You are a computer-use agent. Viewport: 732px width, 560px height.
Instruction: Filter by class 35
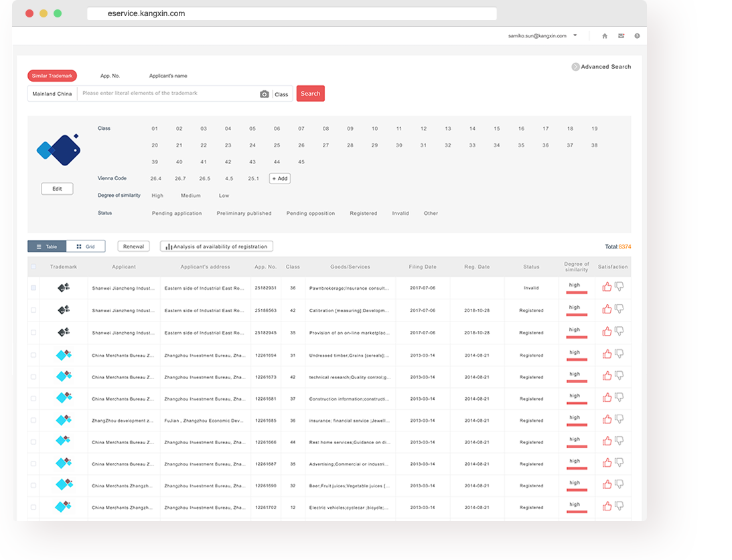(521, 145)
